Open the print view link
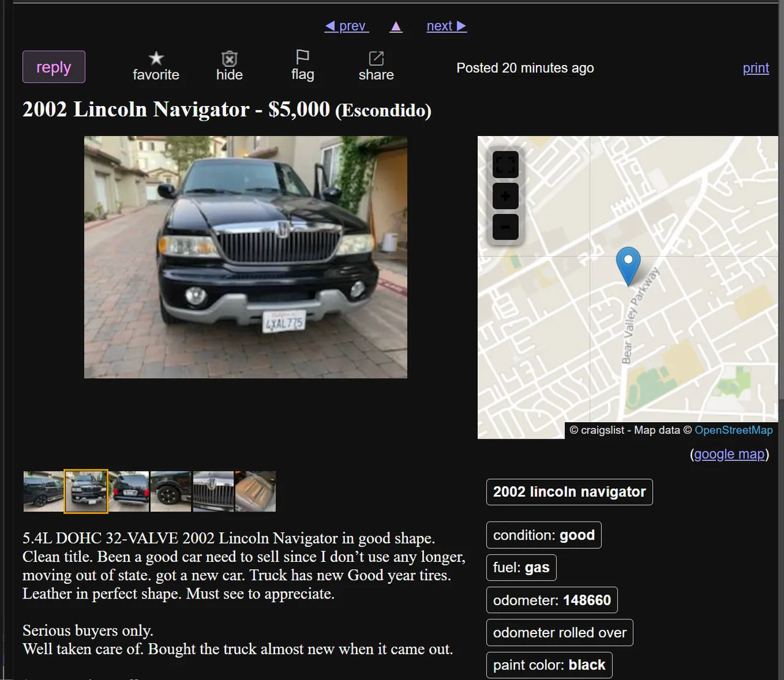 (756, 68)
